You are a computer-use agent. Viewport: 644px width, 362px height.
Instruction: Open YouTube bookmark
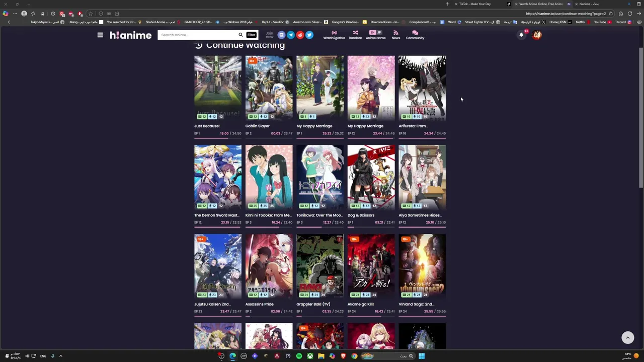point(602,22)
